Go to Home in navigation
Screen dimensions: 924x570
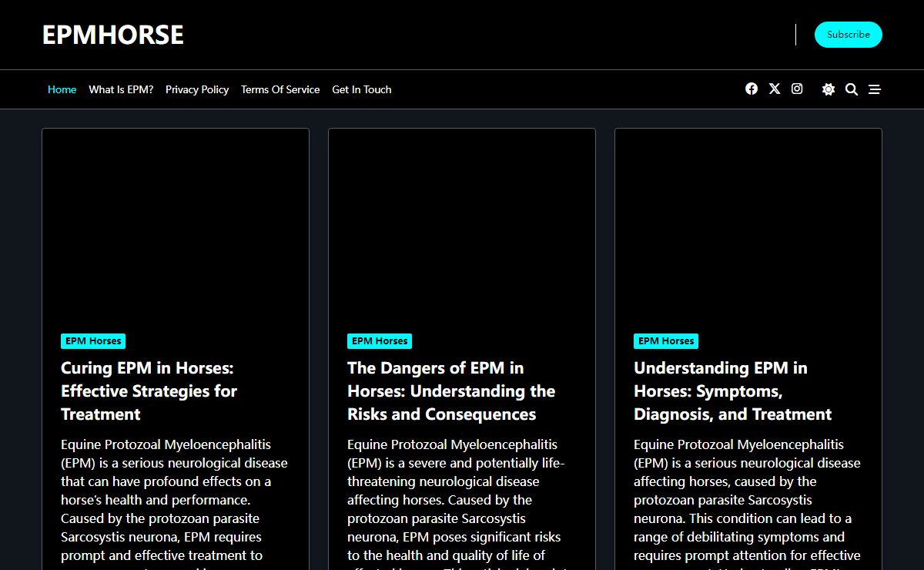click(62, 89)
